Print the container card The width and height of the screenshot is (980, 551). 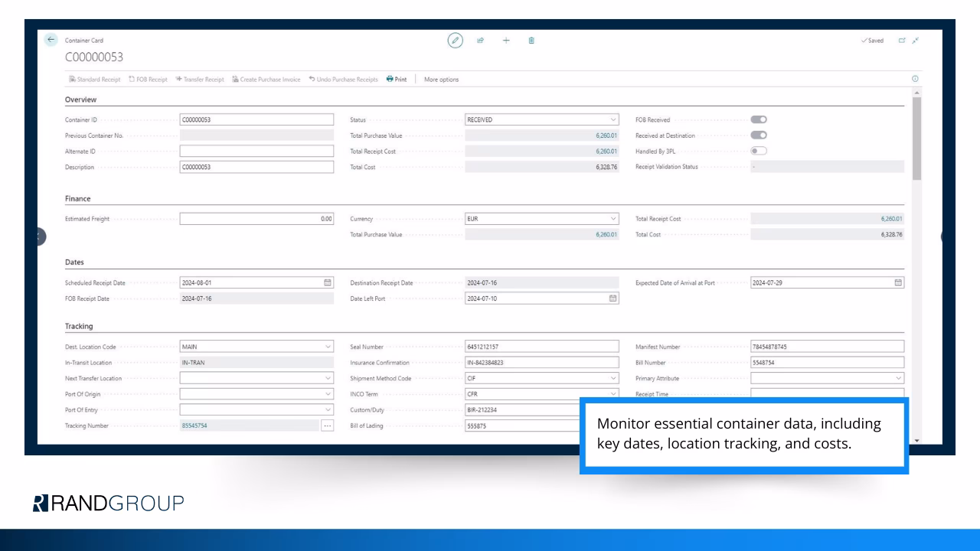coord(397,79)
